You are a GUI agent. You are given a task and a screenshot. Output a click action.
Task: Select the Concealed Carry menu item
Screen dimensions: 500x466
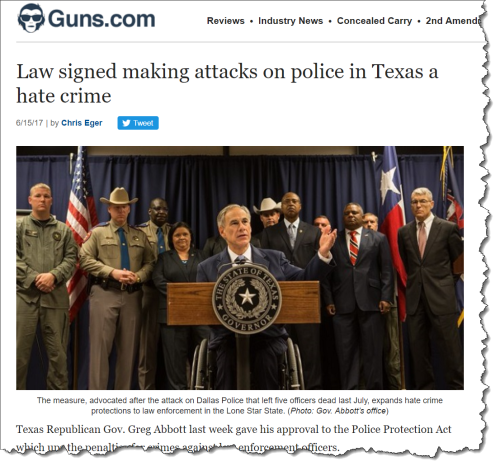(x=374, y=21)
